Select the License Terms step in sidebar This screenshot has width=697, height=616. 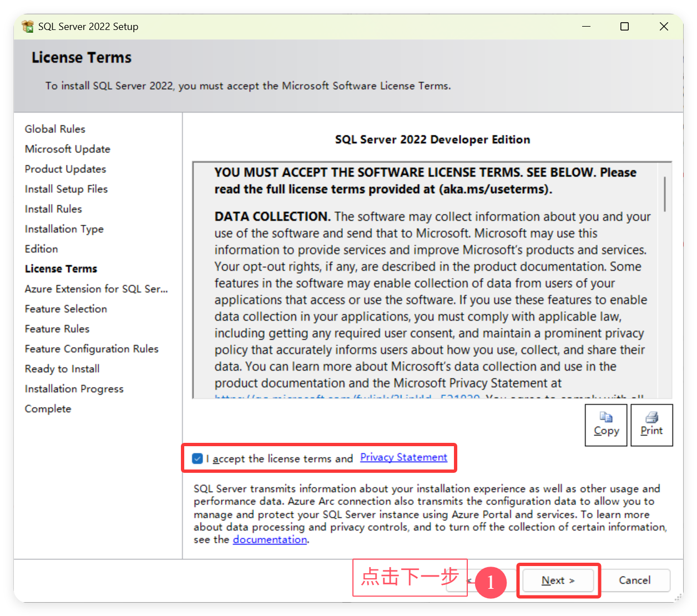pos(61,269)
